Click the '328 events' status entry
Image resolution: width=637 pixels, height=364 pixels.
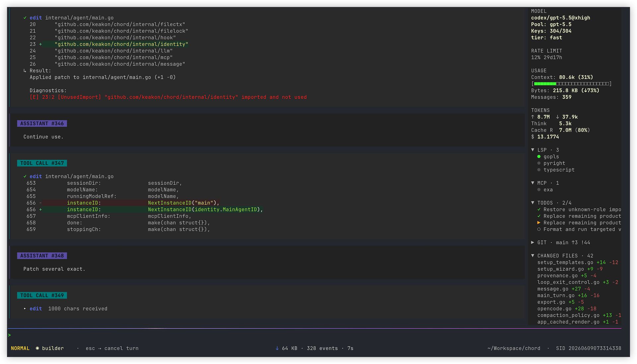tap(322, 348)
